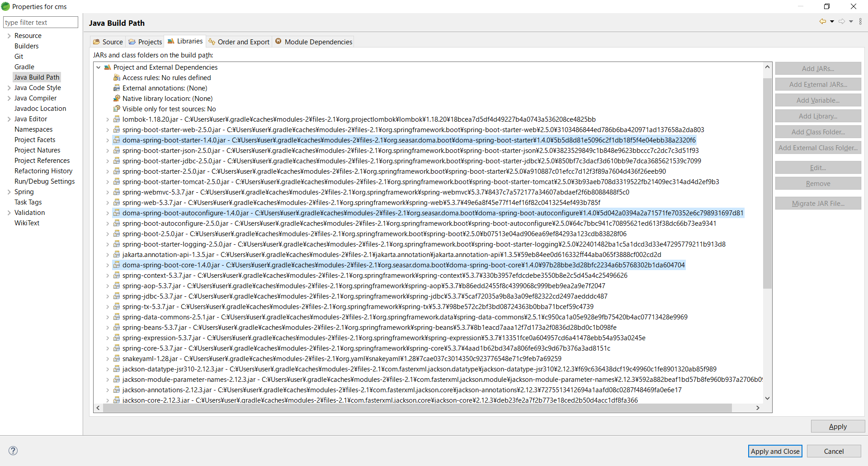Select Gradle in the properties sidebar
This screenshot has height=466, width=868.
click(24, 67)
